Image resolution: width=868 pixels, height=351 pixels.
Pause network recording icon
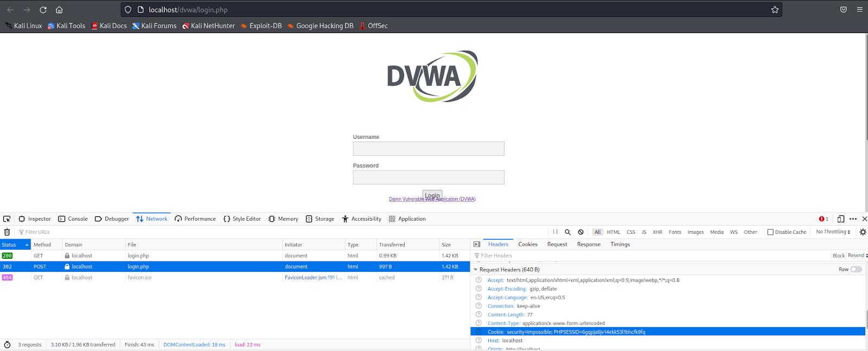[x=555, y=232]
